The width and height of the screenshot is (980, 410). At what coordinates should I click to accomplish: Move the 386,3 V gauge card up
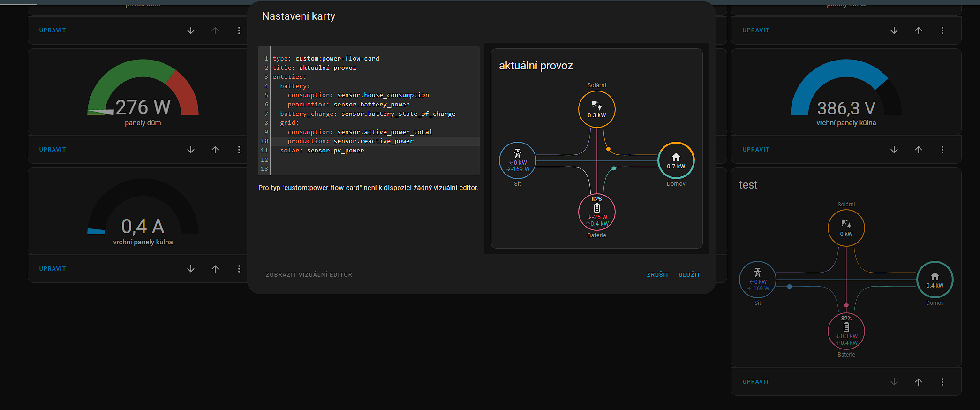[x=919, y=150]
